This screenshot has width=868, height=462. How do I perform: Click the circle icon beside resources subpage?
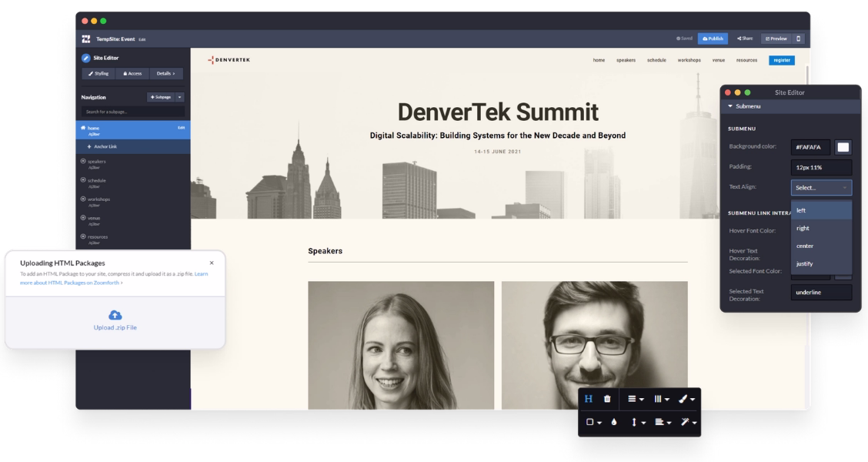83,236
